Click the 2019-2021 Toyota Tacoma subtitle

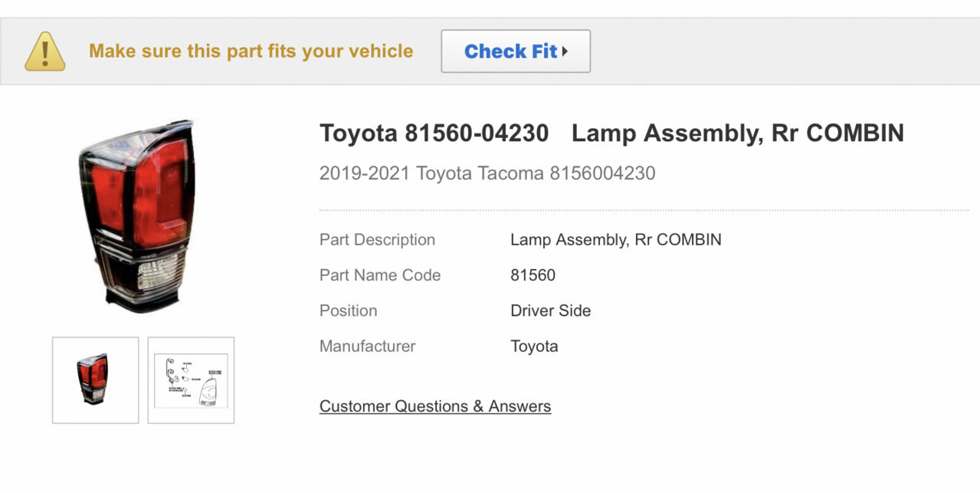click(487, 173)
